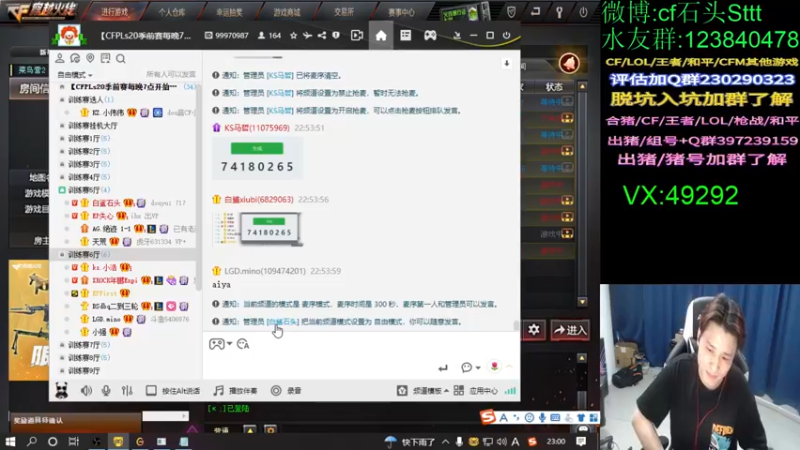The image size is (800, 450).
Task: Expand the 训练赛选人 channel
Action: point(62,99)
